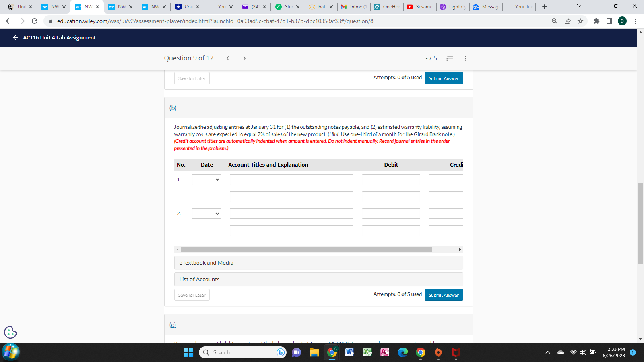
Task: Click entry 2 second debit field
Action: 391,230
